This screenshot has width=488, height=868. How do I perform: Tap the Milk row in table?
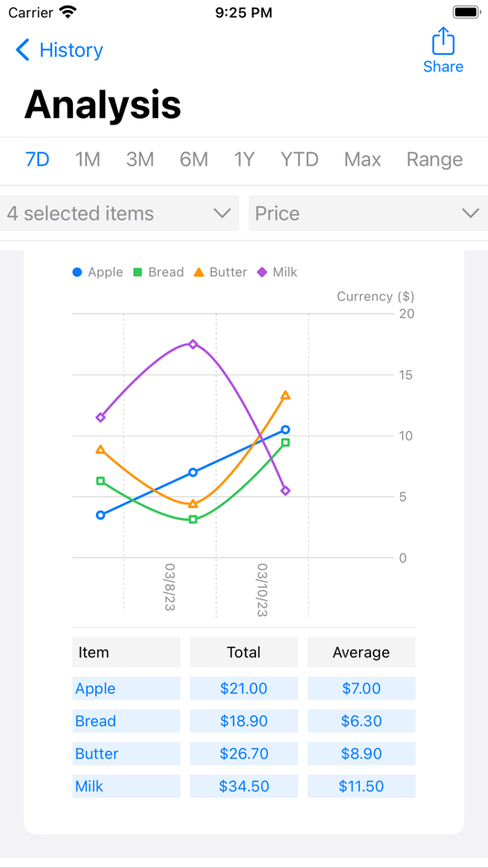(x=244, y=786)
